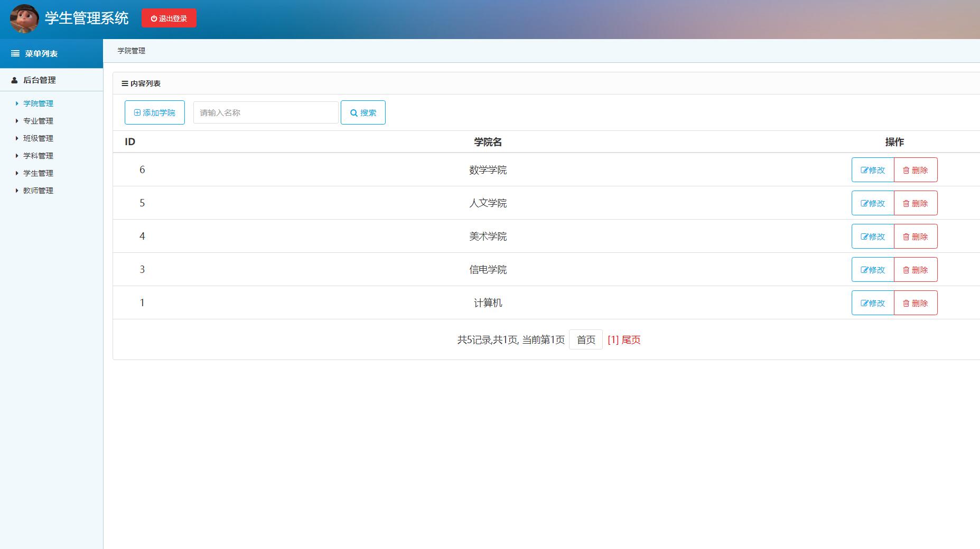This screenshot has width=980, height=549.
Task: Edit 数学学院 using its 修改 button
Action: 873,170
